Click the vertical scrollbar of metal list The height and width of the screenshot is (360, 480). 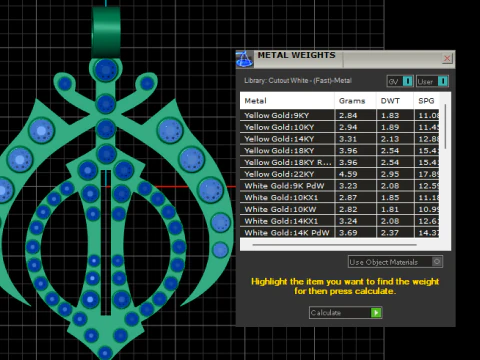(x=445, y=127)
